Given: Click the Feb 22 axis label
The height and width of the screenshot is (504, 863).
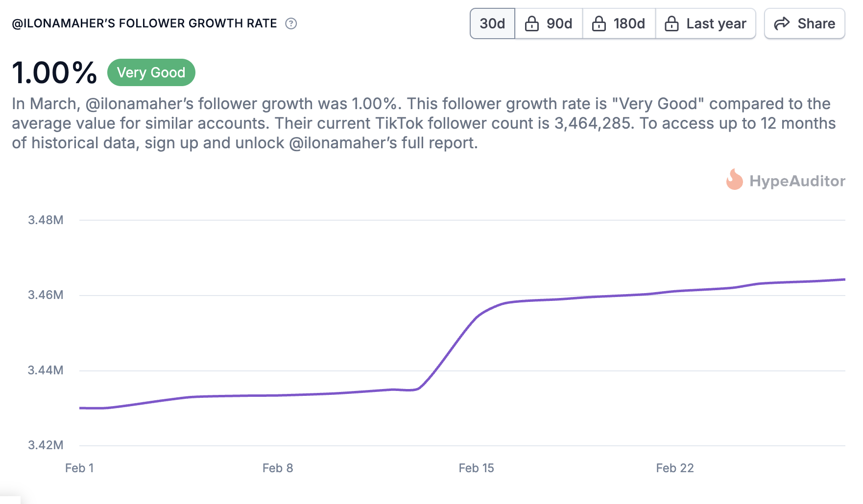Looking at the screenshot, I should coord(674,468).
